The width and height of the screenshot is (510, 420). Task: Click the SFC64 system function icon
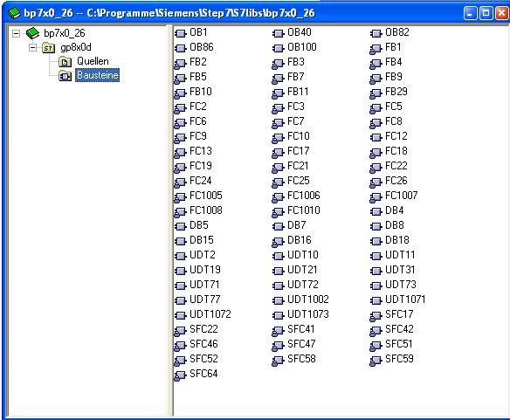pyautogui.click(x=180, y=375)
